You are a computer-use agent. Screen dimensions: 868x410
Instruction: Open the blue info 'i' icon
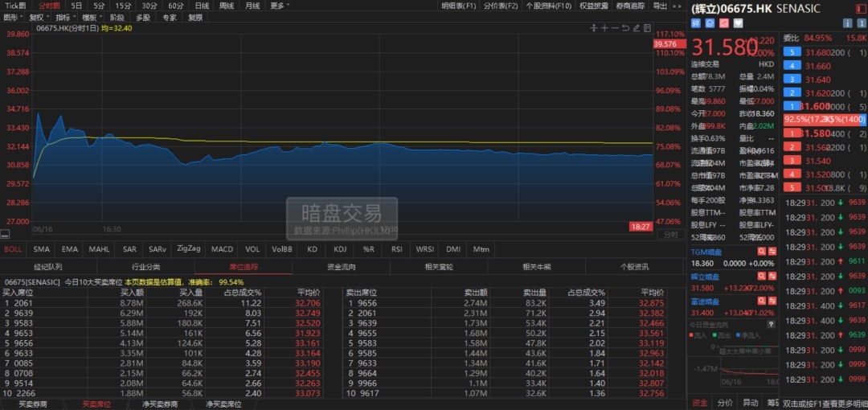tap(847, 23)
